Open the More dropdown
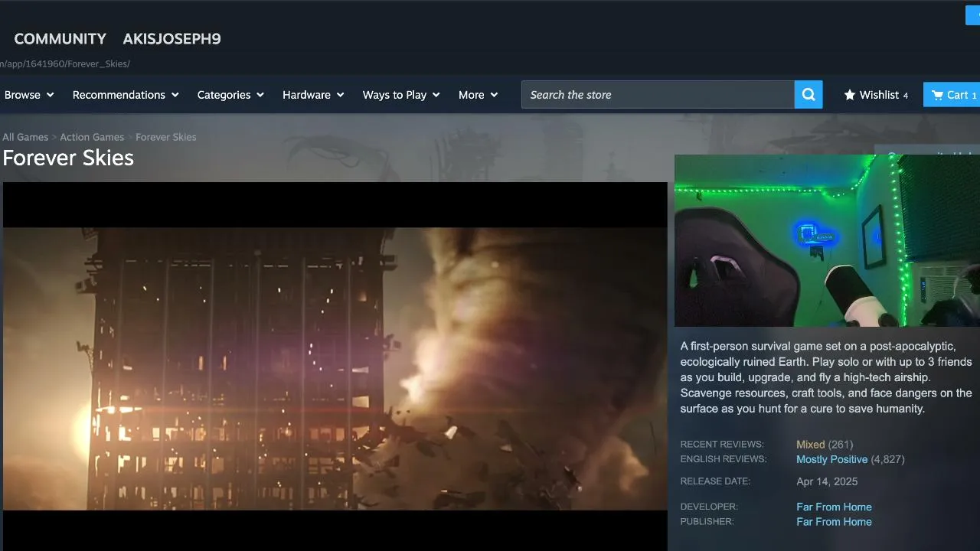Image resolution: width=980 pixels, height=551 pixels. tap(478, 95)
